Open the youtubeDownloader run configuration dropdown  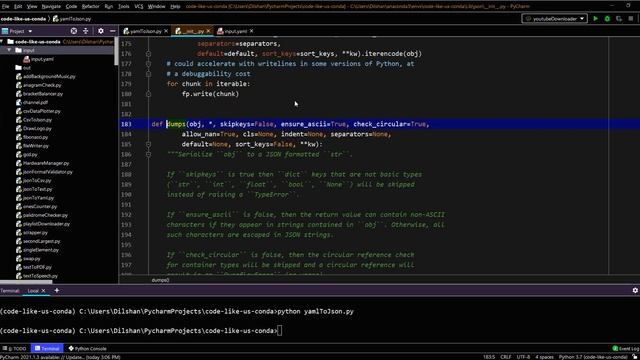554,19
